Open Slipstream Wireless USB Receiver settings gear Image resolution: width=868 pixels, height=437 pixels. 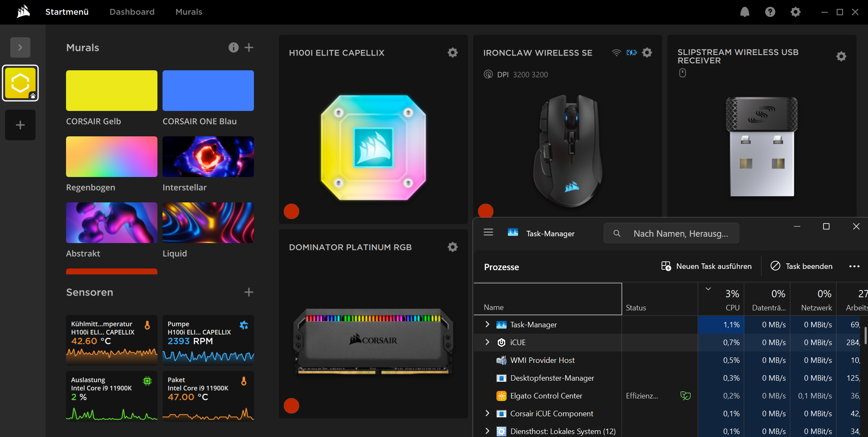tap(841, 56)
